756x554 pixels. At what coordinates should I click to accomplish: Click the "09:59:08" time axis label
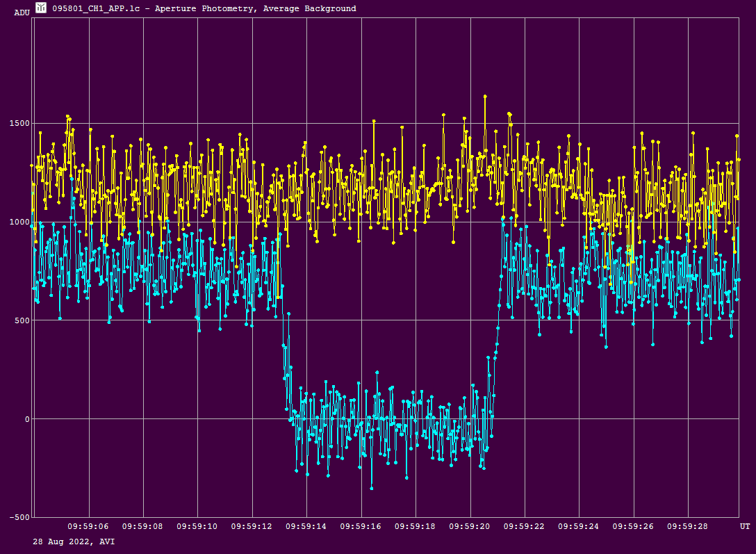142,526
